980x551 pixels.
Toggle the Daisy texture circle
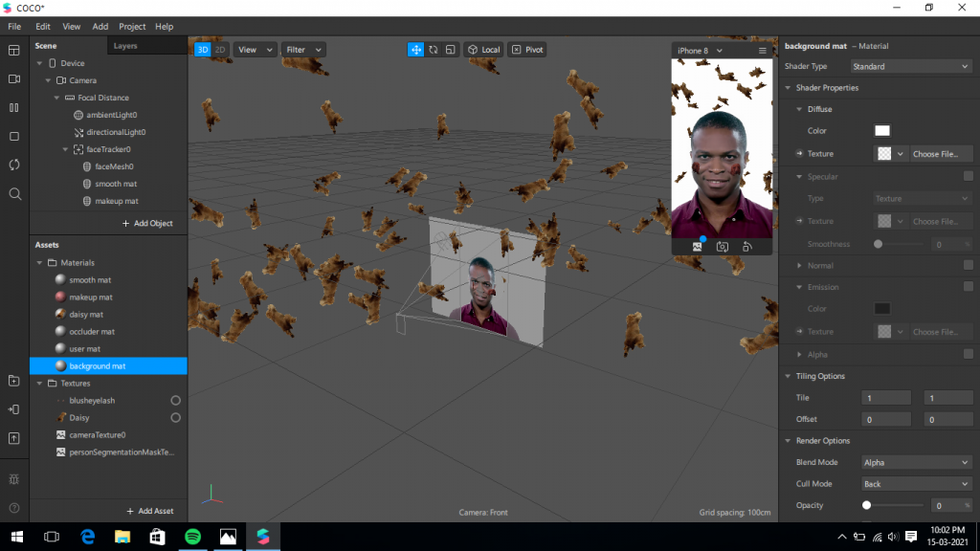[x=176, y=417]
